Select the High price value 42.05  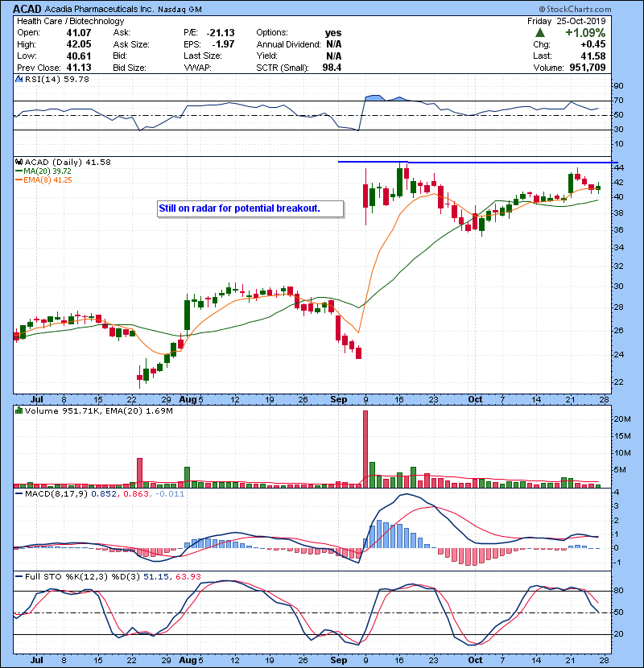pos(79,44)
